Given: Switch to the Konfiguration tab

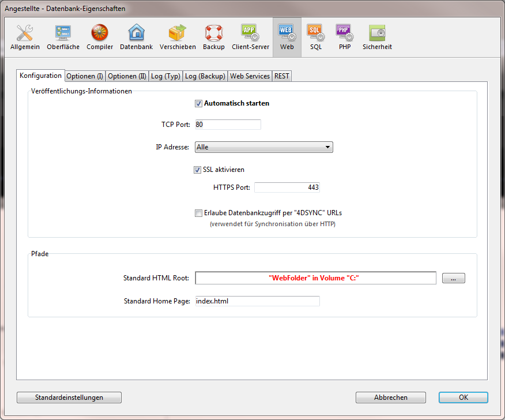Looking at the screenshot, I should (x=40, y=76).
